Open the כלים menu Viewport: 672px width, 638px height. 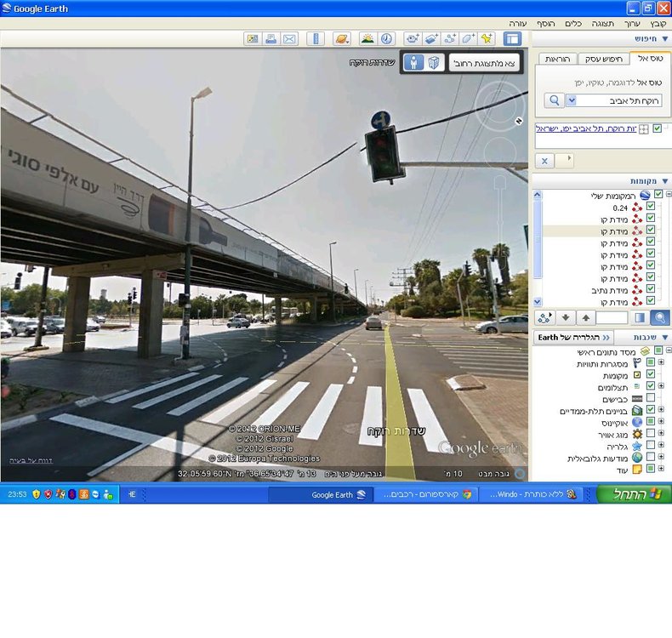coord(573,24)
